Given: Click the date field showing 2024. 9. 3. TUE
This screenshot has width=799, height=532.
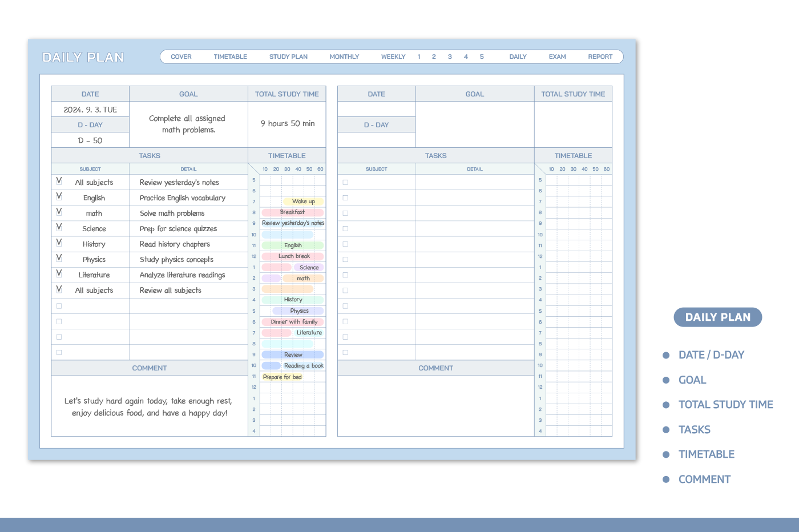Looking at the screenshot, I should (90, 110).
